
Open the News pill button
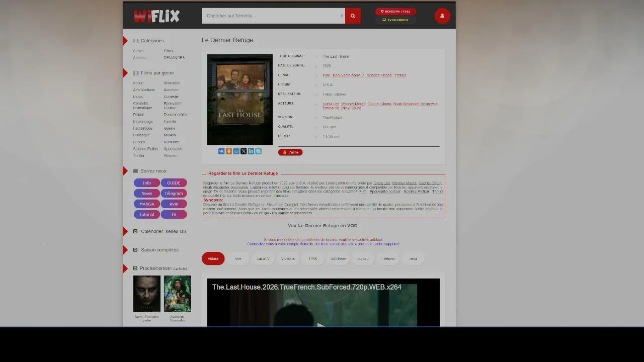point(146,194)
